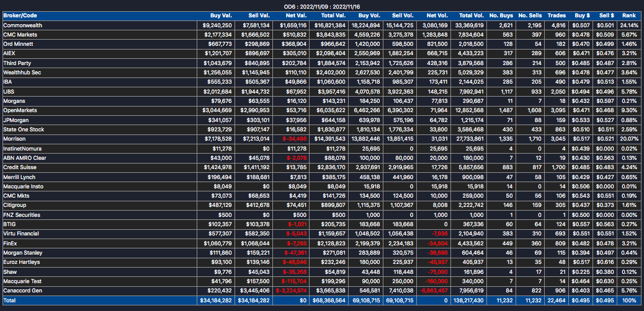644x311 pixels.
Task: Select the Morgans broker name
Action: click(x=14, y=100)
